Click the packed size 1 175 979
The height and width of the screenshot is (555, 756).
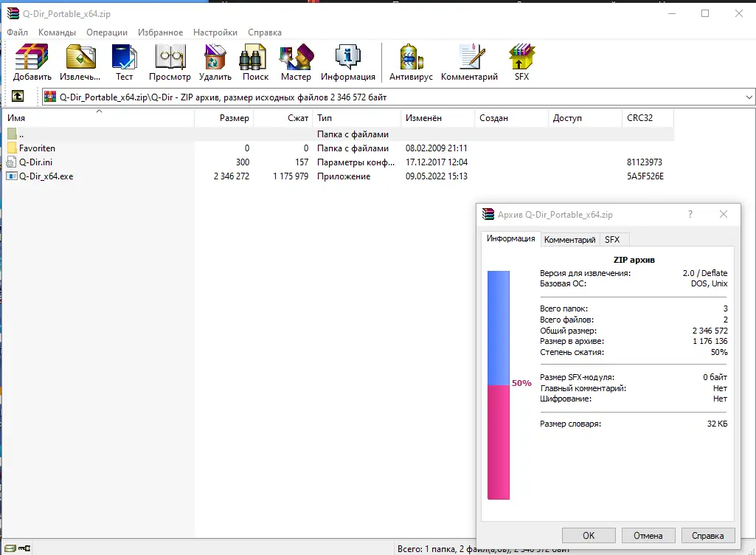291,176
